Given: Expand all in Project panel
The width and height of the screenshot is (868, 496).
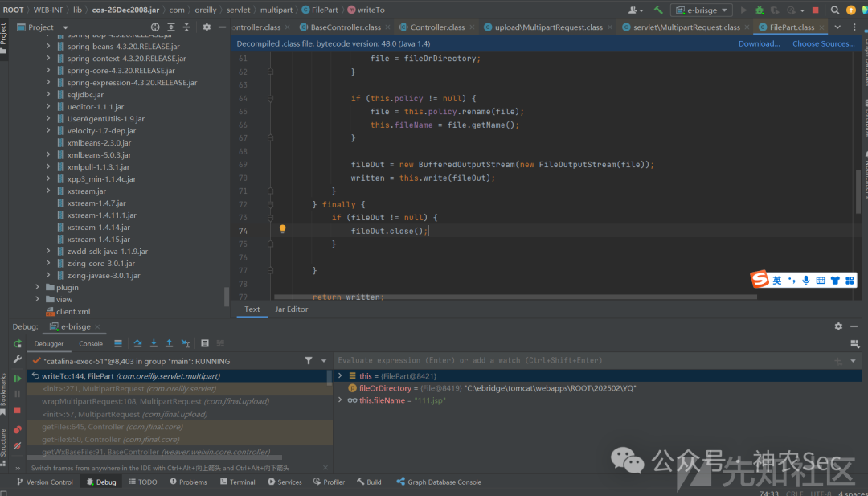Looking at the screenshot, I should [x=171, y=27].
